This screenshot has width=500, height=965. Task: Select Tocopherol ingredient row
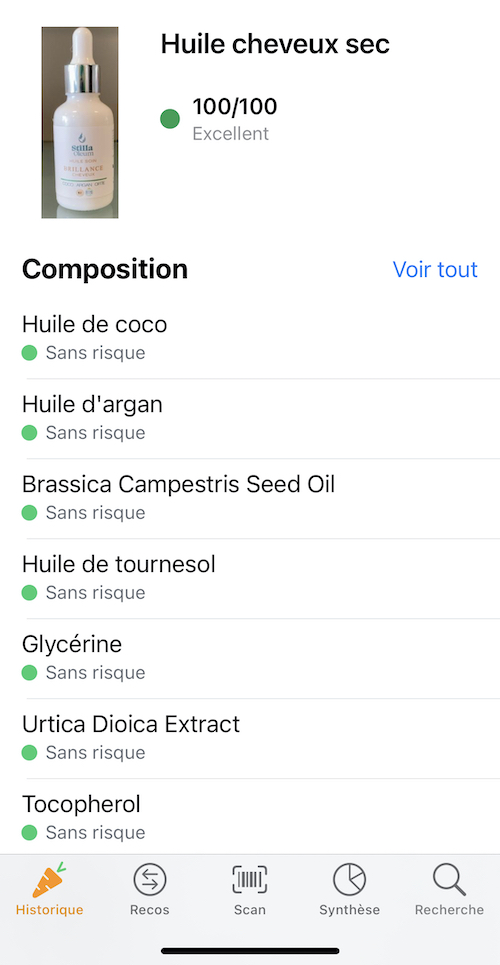click(x=250, y=817)
